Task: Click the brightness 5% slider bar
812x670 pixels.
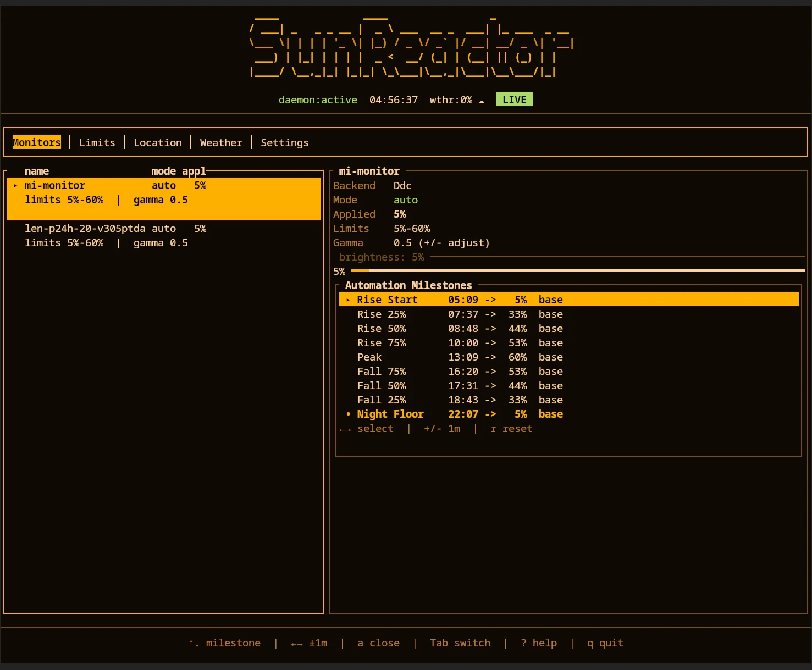Action: click(578, 270)
